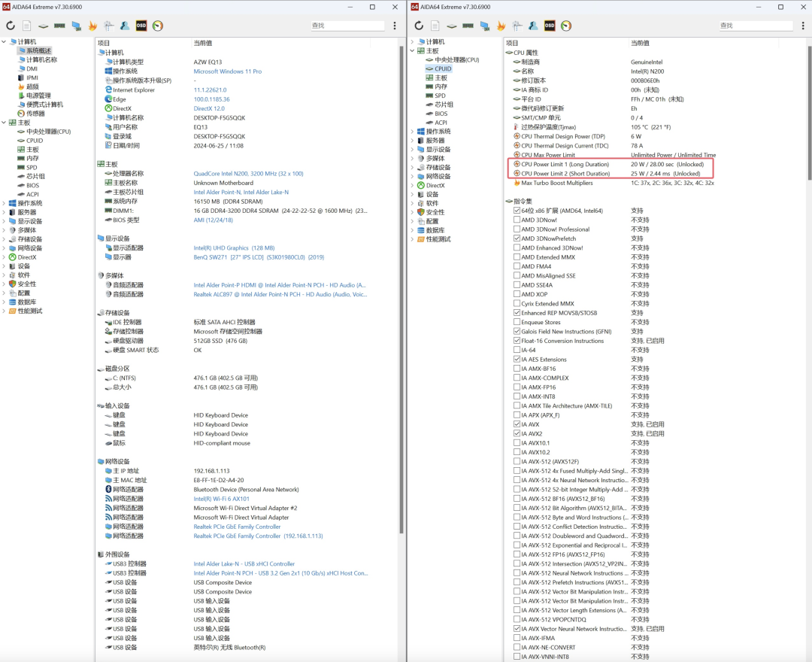Expand the 显示设备 node in the left tree

click(x=5, y=221)
